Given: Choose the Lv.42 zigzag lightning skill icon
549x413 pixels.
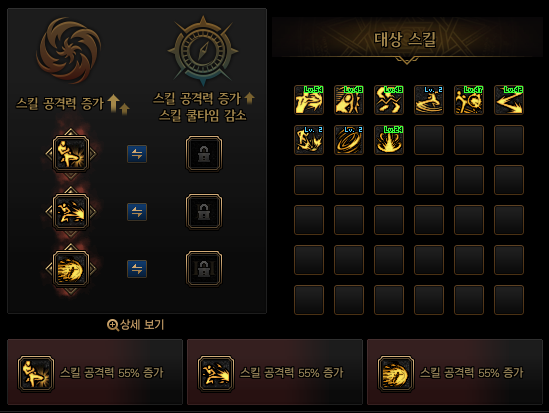Looking at the screenshot, I should pos(509,100).
